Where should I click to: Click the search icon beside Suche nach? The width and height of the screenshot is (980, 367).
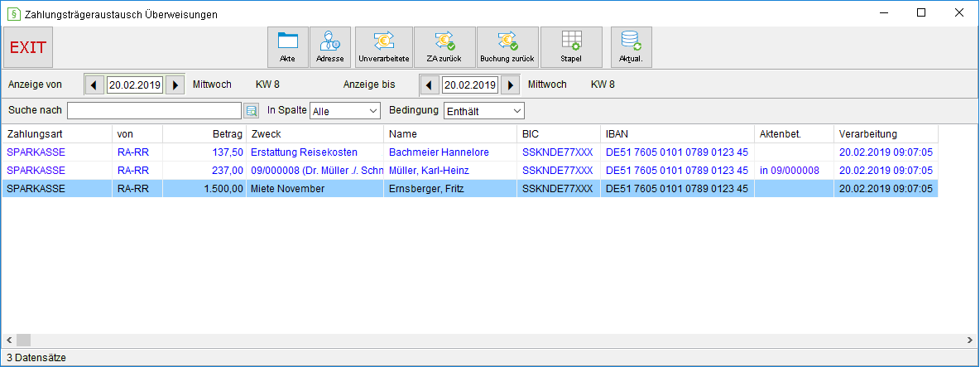pos(252,111)
